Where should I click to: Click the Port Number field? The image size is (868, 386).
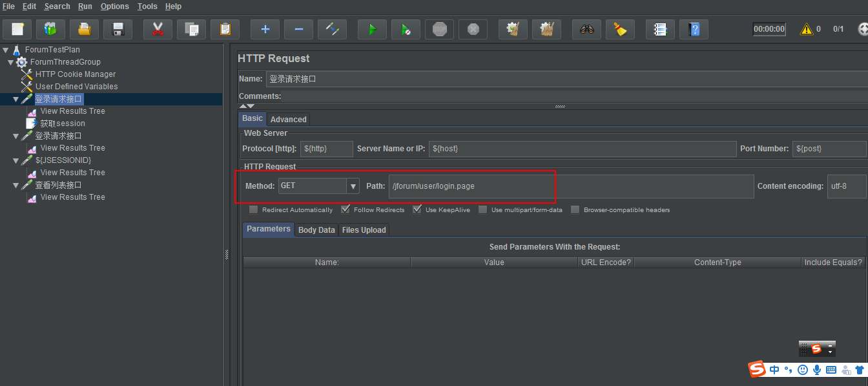pos(830,149)
